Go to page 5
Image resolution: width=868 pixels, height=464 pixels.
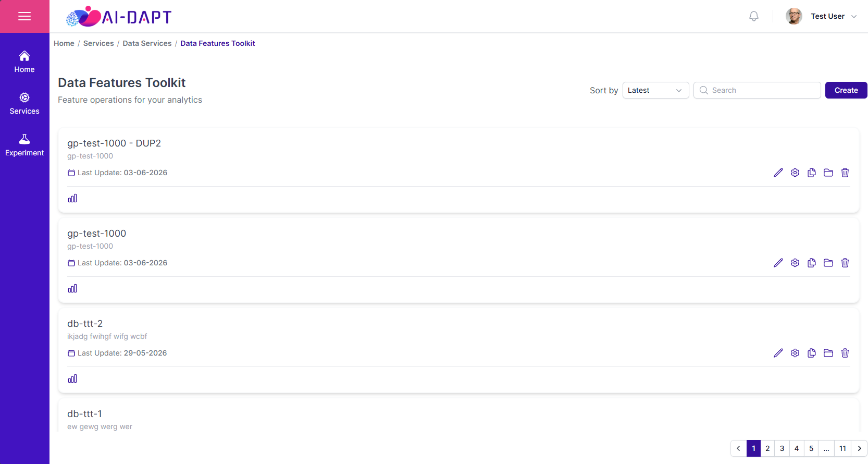coord(811,448)
